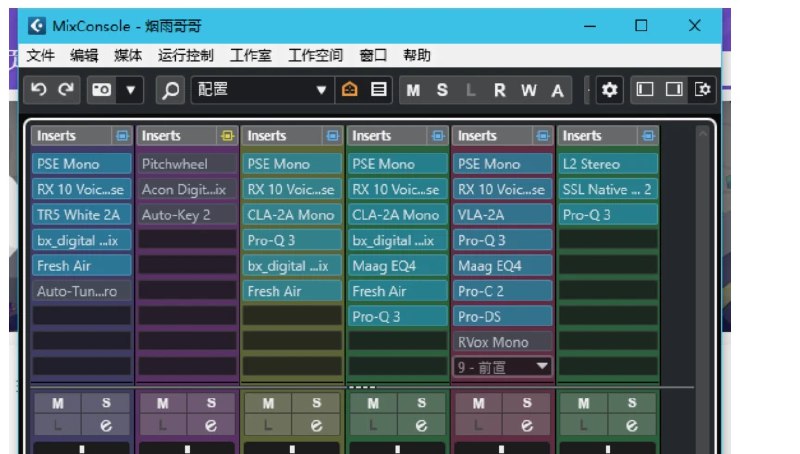The width and height of the screenshot is (800, 454).
Task: Edit settings of the L2 Stereo channel
Action: 632,425
